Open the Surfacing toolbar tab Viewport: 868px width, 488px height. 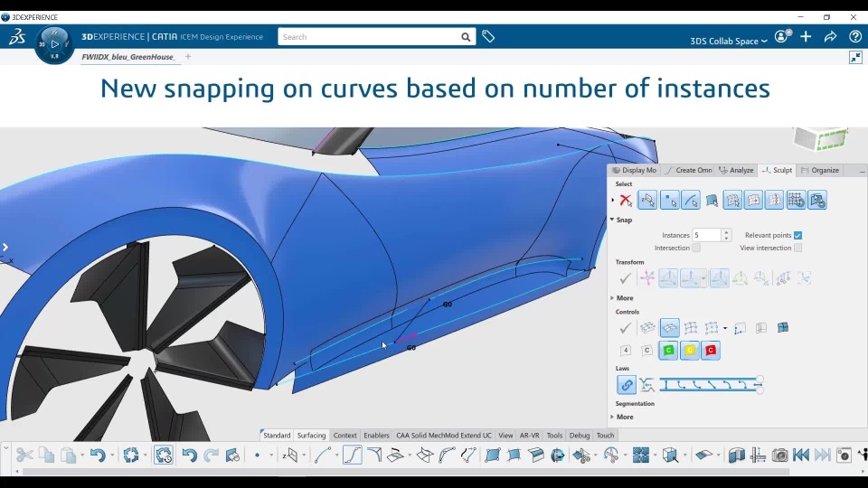[311, 436]
